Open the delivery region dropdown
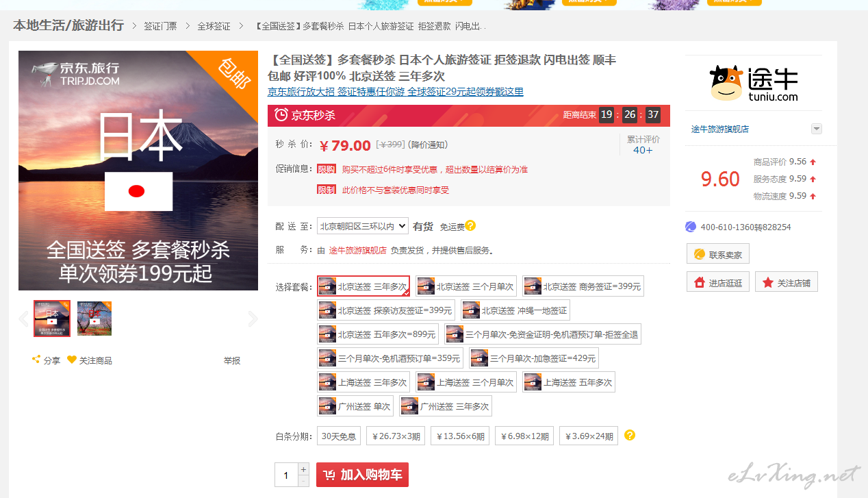The image size is (868, 498). coord(362,226)
